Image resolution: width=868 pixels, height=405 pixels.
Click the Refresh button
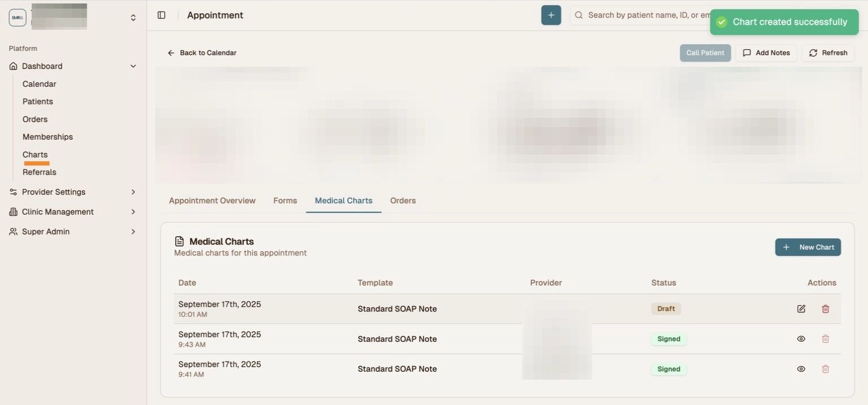[x=828, y=53]
